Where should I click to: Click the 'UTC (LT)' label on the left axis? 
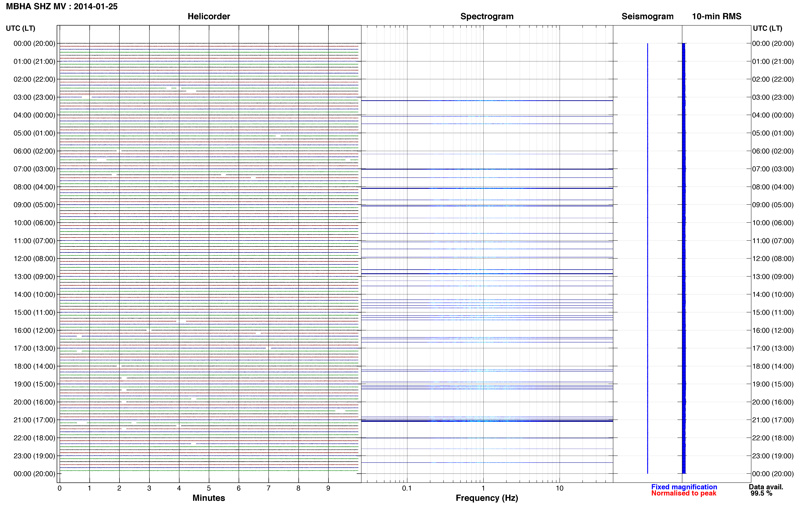point(21,28)
